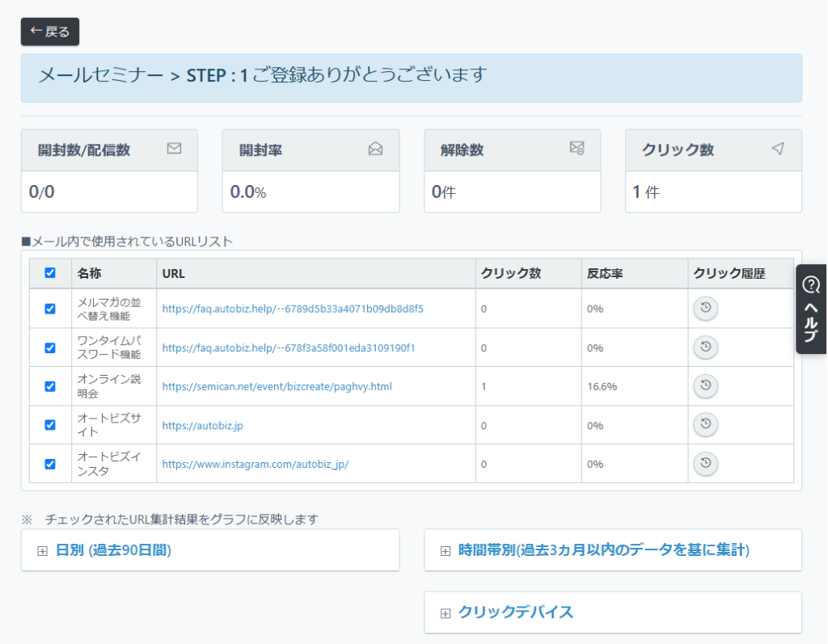Click paper plane icon in クリック数 card
The width and height of the screenshot is (828, 644).
click(x=778, y=149)
